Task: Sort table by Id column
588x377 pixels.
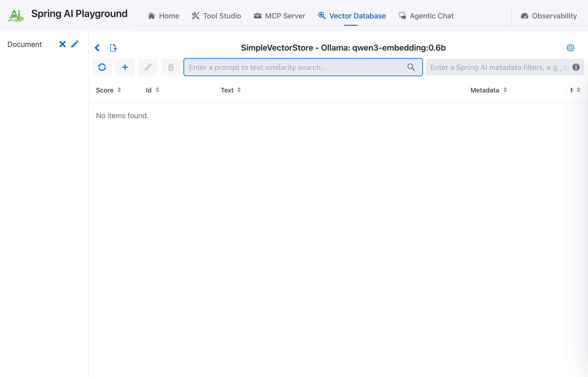Action: tap(152, 90)
